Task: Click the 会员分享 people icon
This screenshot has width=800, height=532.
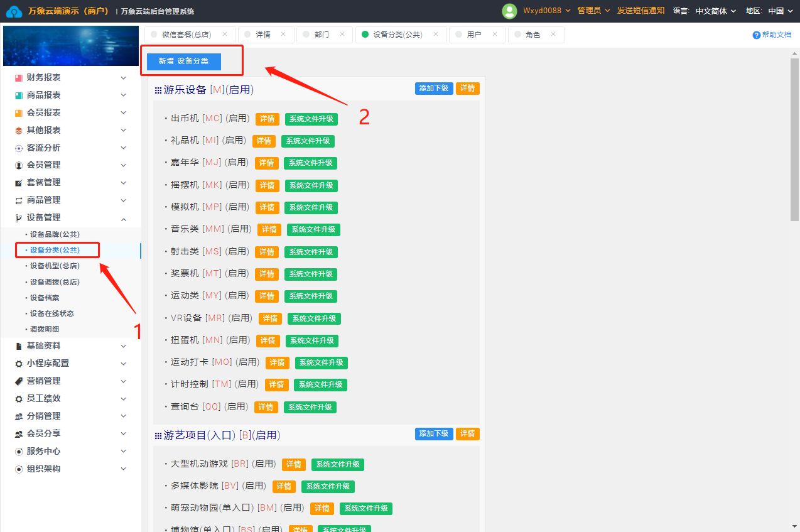Action: tap(19, 434)
